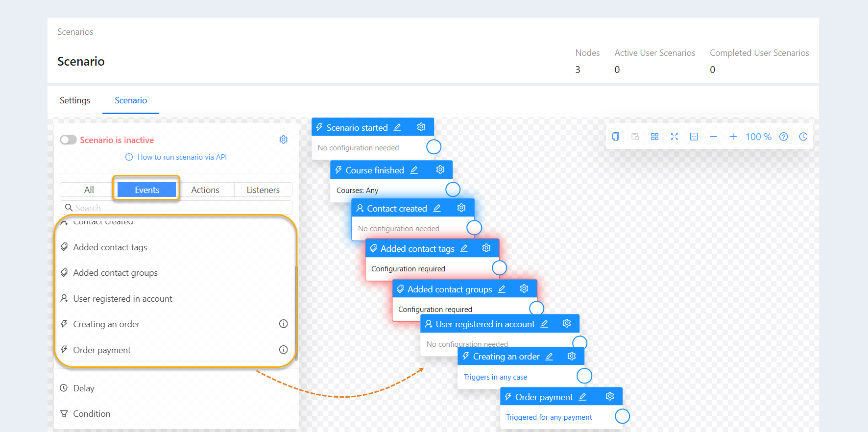Open the Settings tab
868x432 pixels.
[75, 100]
